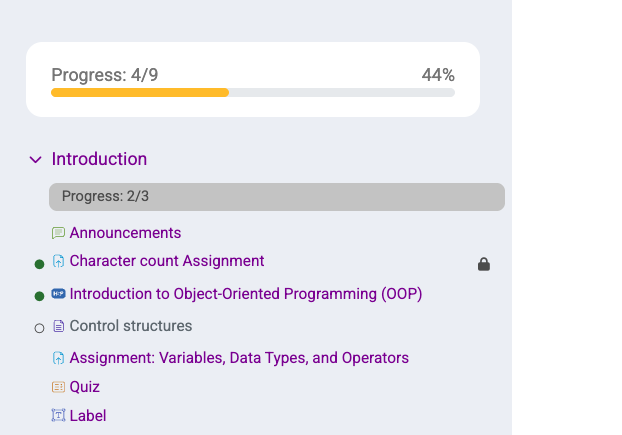
Task: Toggle green completion dot for Introduction to OOP
Action: [x=39, y=296]
